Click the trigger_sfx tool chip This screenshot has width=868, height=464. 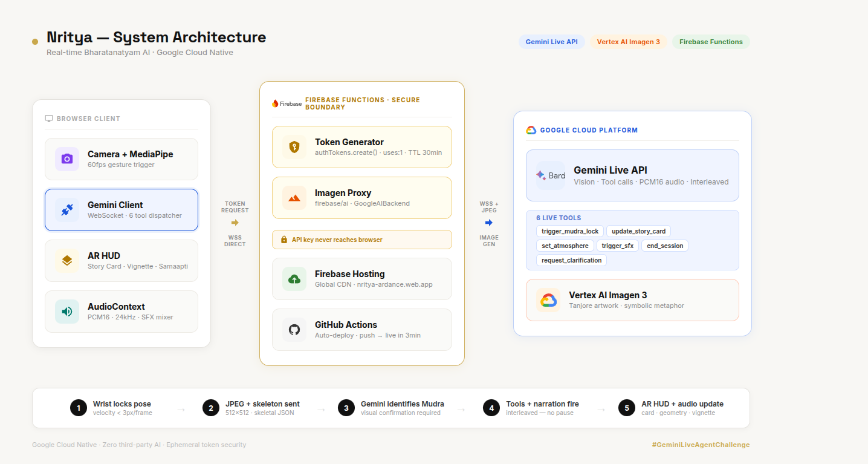coord(618,246)
